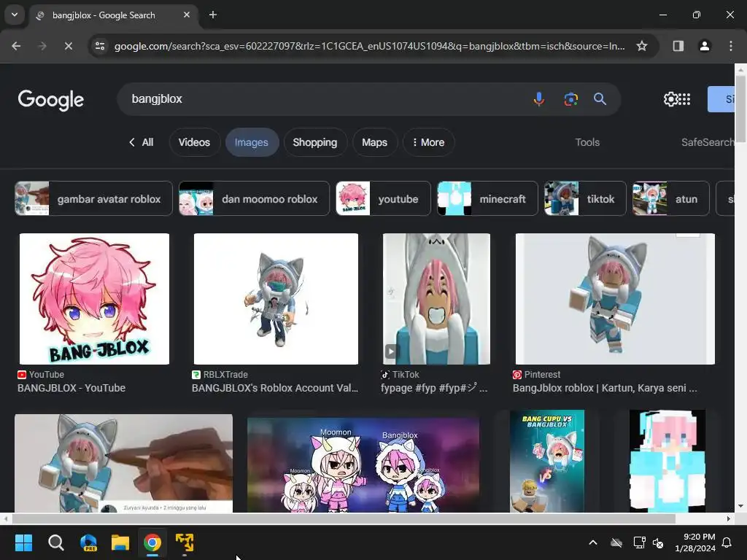The image size is (747, 560).
Task: Open BANGJBLOX - YouTube link
Action: 71,388
